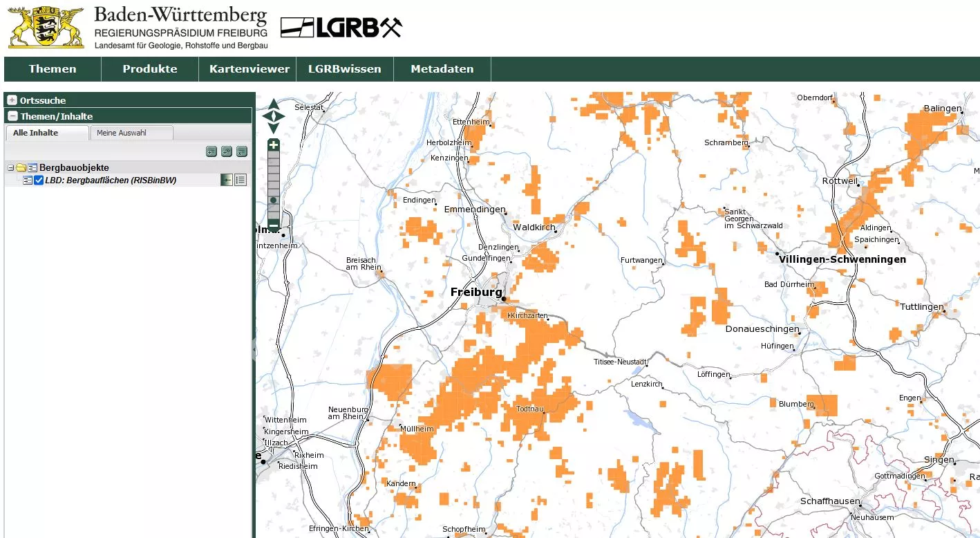Click the middle layer tree toolbar icon
Viewport: 980px width, 538px height.
tap(227, 151)
